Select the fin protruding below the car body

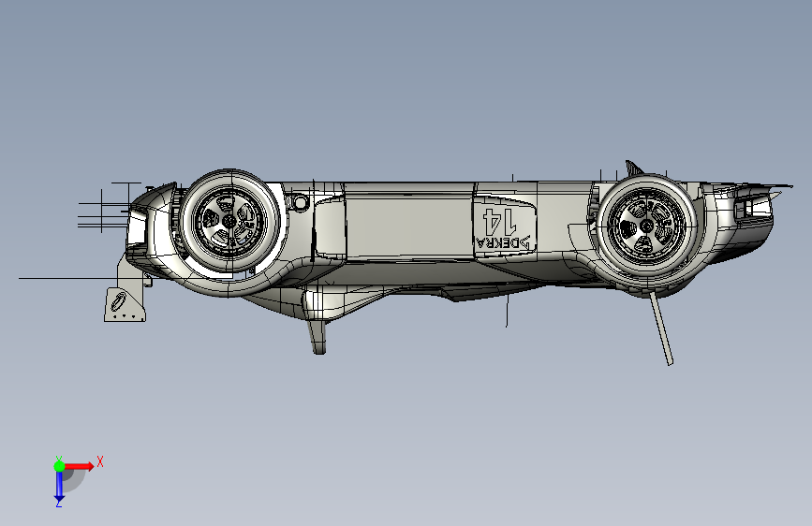318,337
